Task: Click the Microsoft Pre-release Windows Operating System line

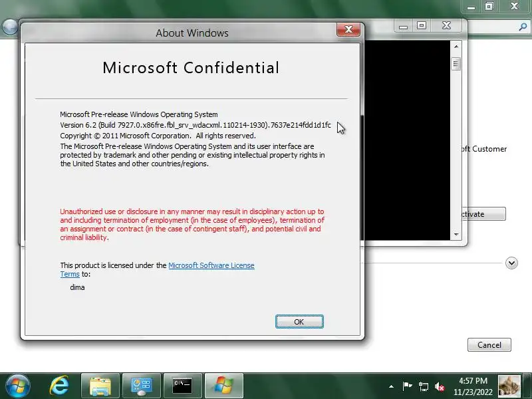Action: (x=139, y=114)
